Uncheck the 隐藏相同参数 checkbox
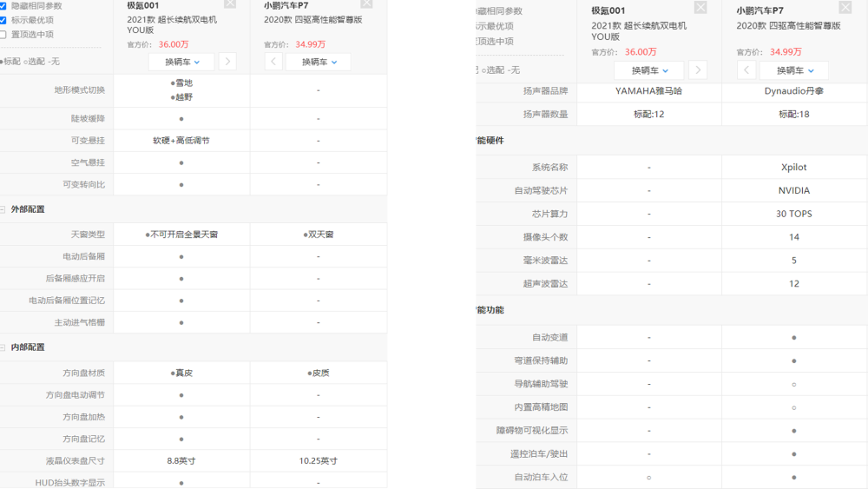 (x=3, y=5)
